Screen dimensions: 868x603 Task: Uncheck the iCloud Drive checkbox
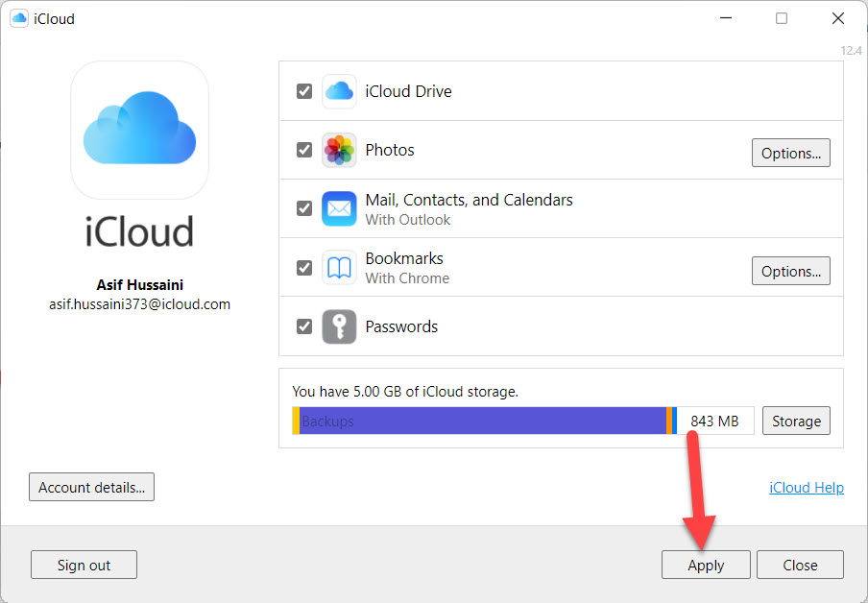pyautogui.click(x=304, y=91)
